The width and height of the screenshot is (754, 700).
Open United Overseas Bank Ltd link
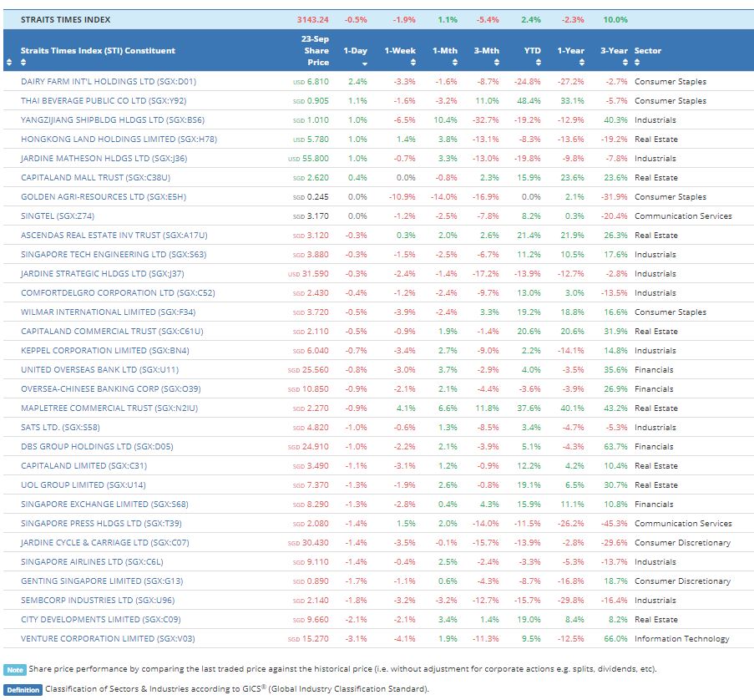click(99, 370)
